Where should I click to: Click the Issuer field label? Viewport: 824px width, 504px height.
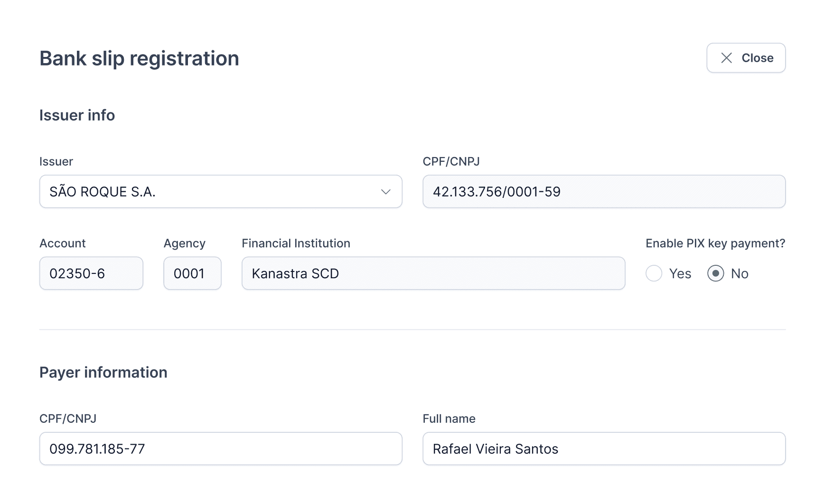pyautogui.click(x=56, y=161)
